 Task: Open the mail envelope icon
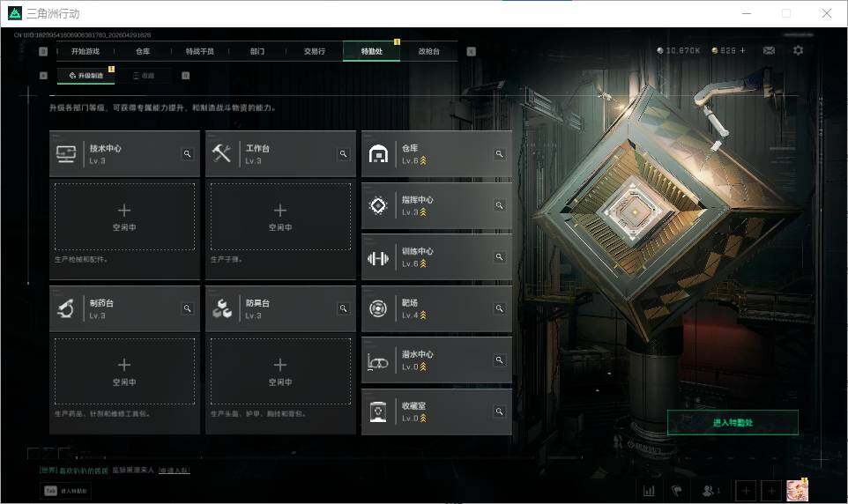769,50
